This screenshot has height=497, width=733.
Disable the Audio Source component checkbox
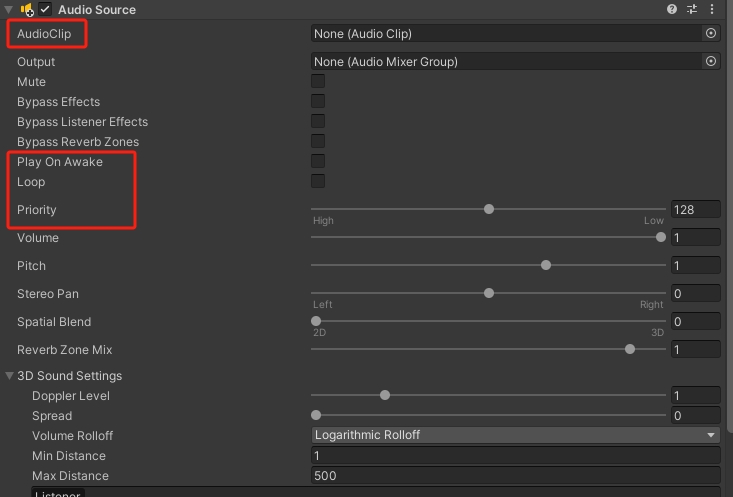45,9
